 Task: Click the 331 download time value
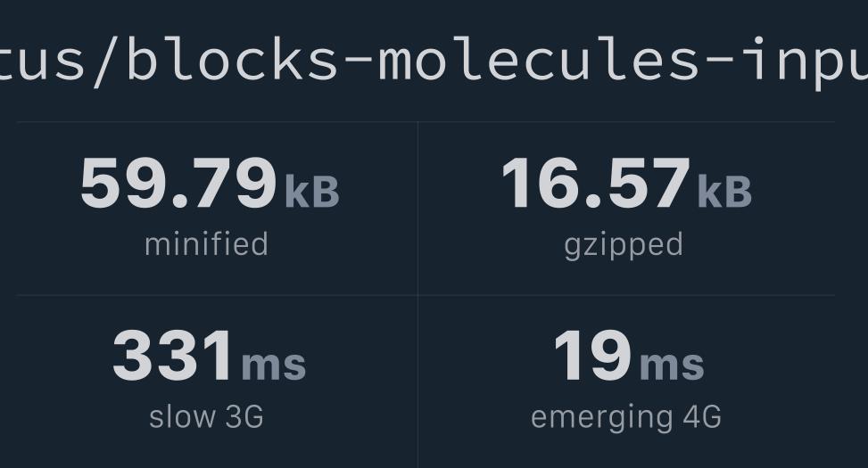(172, 355)
